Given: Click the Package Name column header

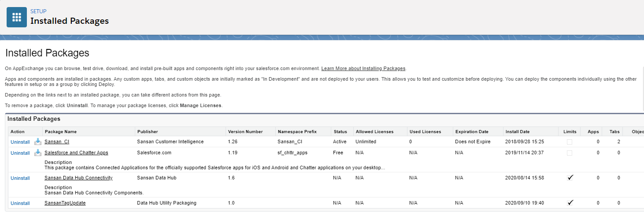Looking at the screenshot, I should coord(61,131).
